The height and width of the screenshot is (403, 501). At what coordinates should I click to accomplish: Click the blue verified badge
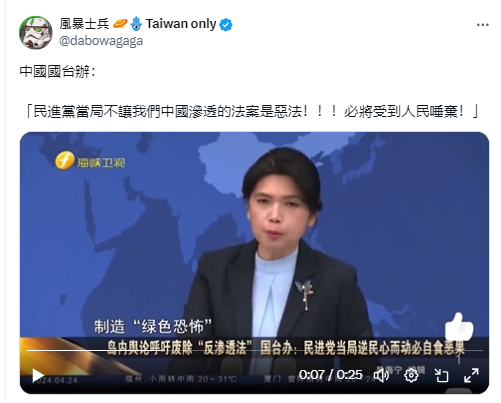(x=226, y=25)
